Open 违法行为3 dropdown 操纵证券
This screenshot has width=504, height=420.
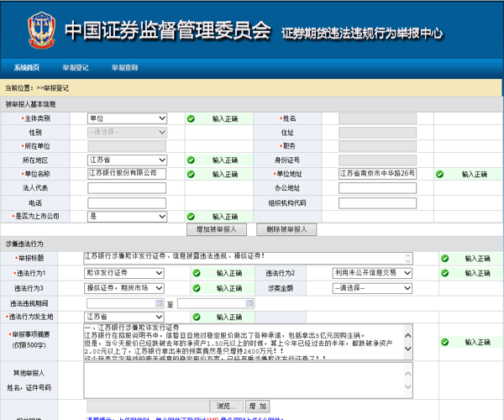click(124, 288)
